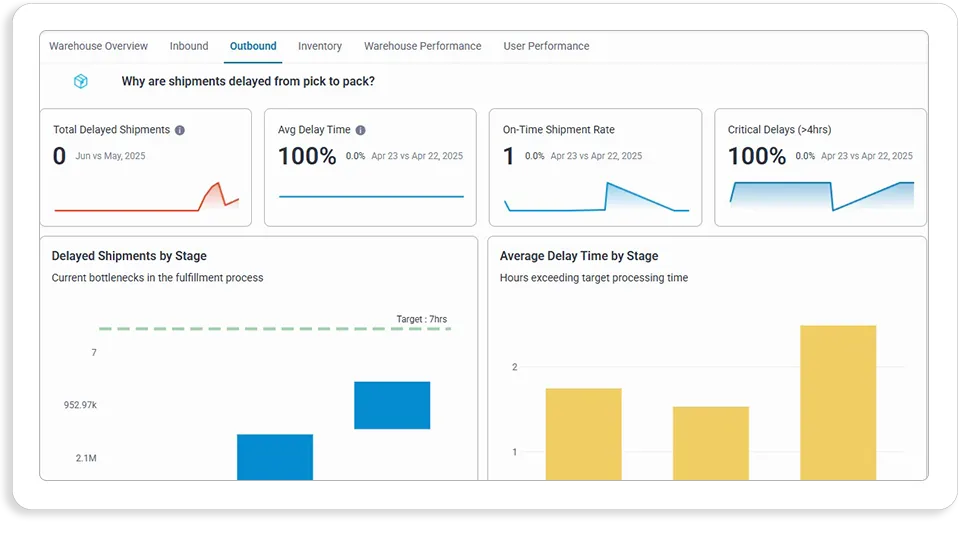Click the info icon next to Total Delayed Shipments
This screenshot has width=960, height=540.
coord(179,130)
